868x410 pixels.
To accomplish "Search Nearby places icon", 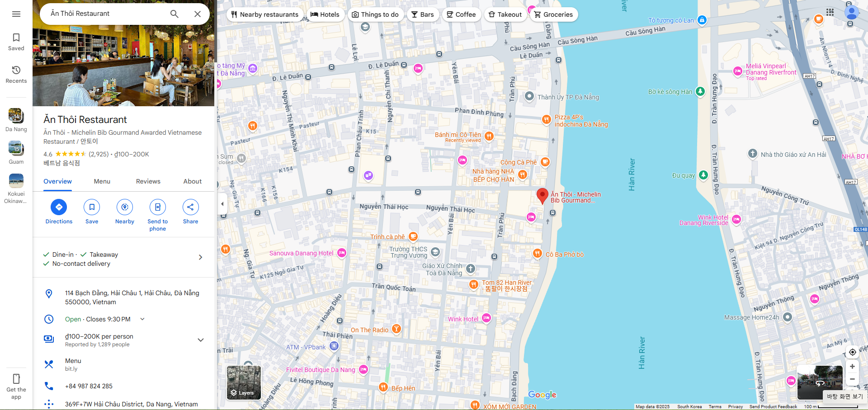I will pyautogui.click(x=125, y=207).
